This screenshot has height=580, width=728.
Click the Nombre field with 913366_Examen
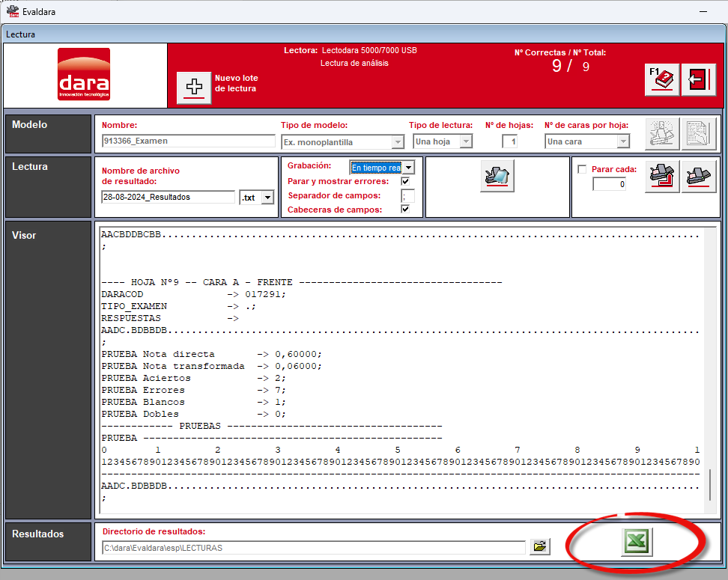coord(189,141)
